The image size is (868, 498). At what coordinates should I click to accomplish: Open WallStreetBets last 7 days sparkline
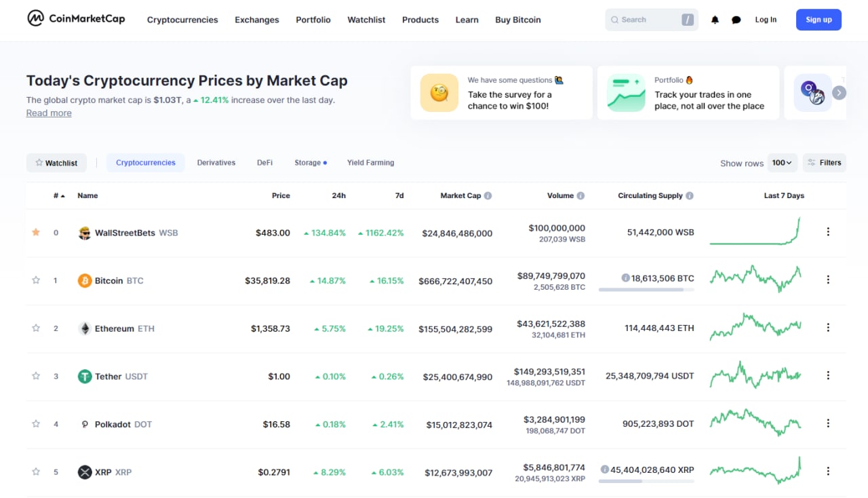click(755, 231)
